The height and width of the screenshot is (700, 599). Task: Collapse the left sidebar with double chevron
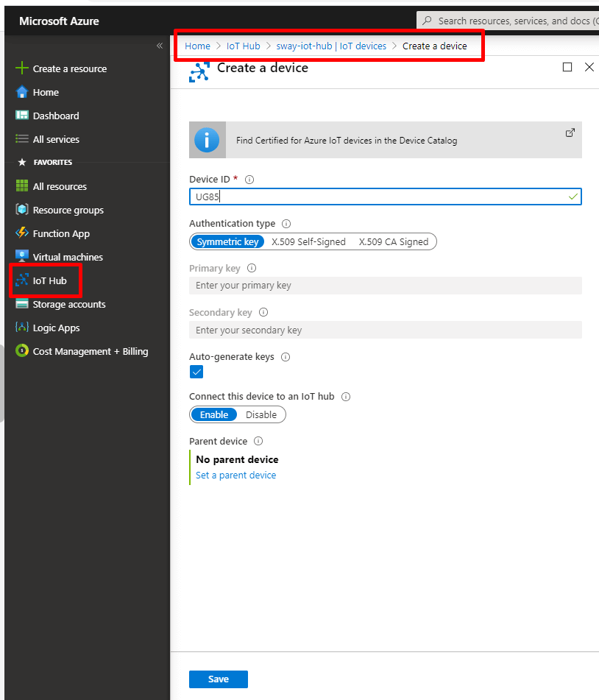pyautogui.click(x=160, y=46)
